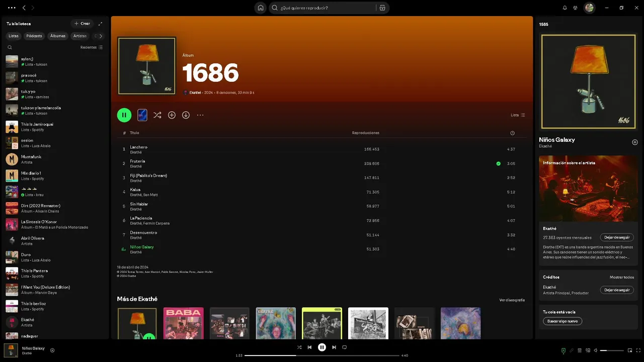Filter library by Pódcasts
This screenshot has height=362, width=644.
click(34, 36)
